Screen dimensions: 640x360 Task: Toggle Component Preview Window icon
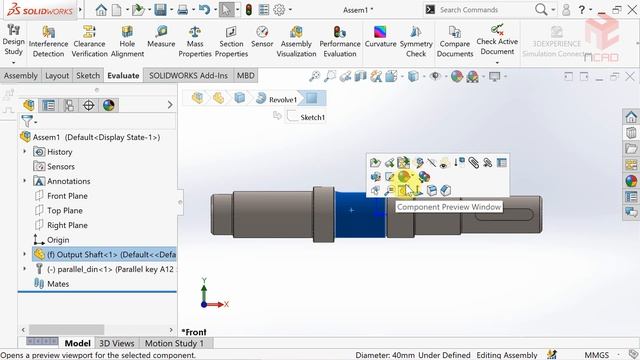pyautogui.click(x=403, y=190)
